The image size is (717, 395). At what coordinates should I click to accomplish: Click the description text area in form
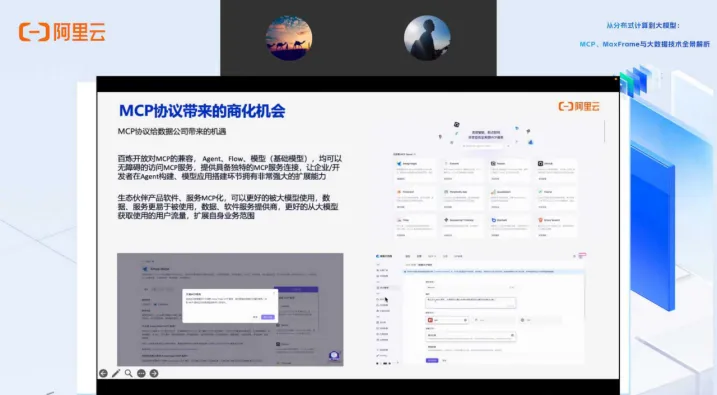471,302
